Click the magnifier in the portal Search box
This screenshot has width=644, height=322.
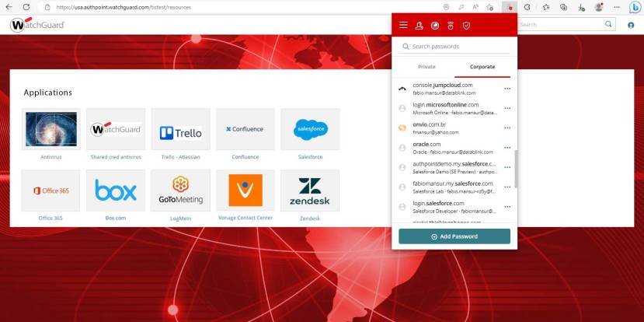coord(608,24)
